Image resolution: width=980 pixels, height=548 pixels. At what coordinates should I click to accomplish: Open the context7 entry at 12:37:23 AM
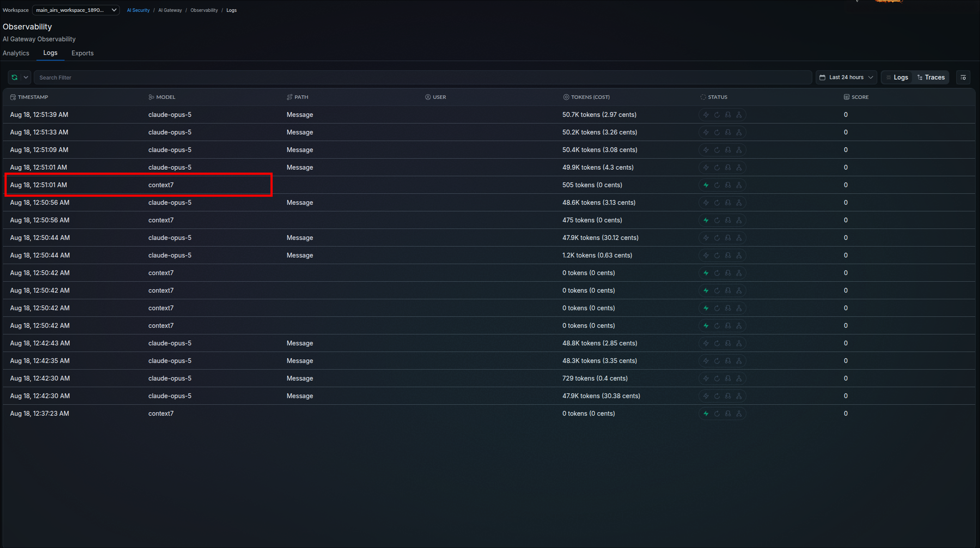point(489,414)
